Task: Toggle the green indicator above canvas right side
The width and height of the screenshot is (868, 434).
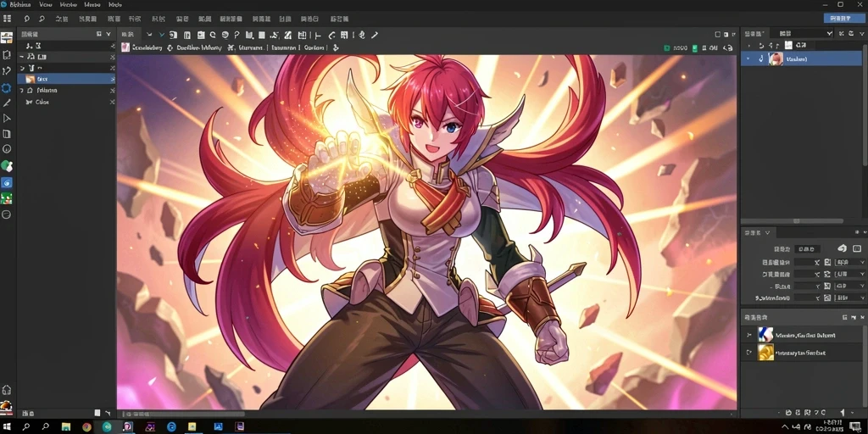Action: pos(667,48)
